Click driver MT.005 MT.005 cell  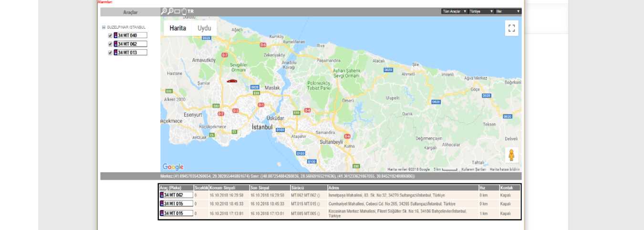tap(309, 213)
